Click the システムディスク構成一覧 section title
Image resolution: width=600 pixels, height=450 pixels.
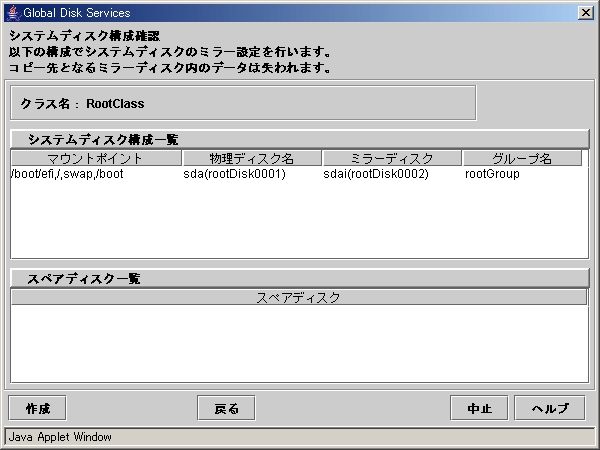103,140
